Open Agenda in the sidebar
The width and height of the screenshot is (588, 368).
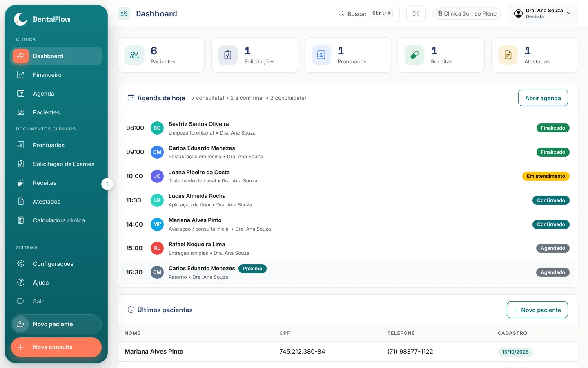(x=56, y=94)
